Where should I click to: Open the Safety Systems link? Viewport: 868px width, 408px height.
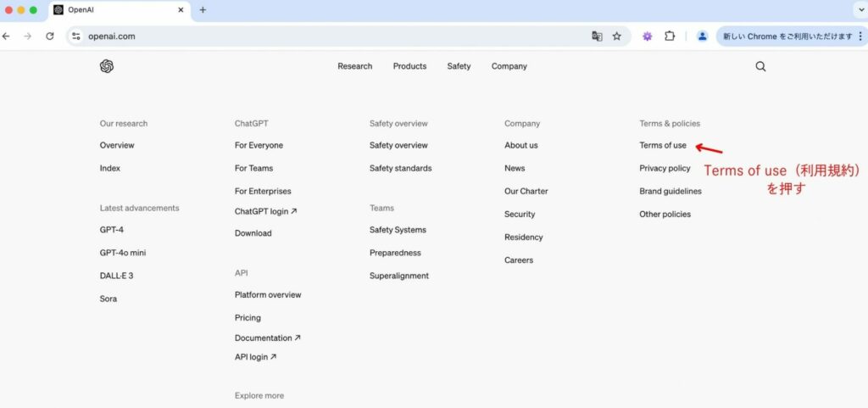pos(398,230)
